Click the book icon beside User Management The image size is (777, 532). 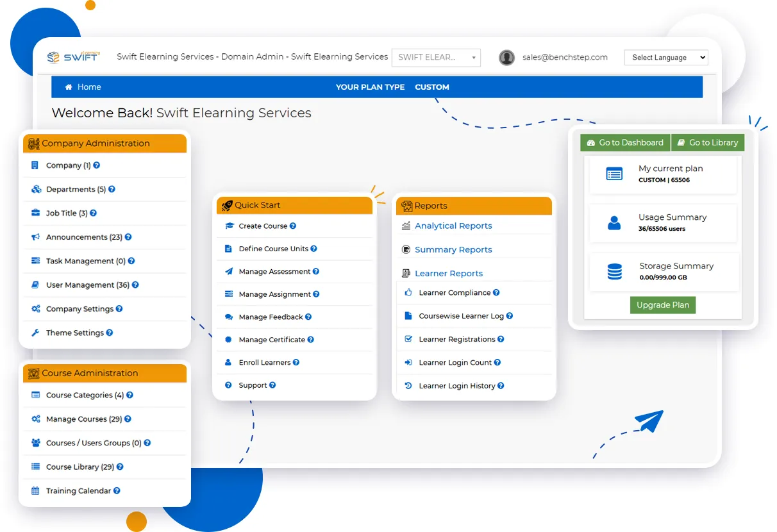pyautogui.click(x=35, y=285)
